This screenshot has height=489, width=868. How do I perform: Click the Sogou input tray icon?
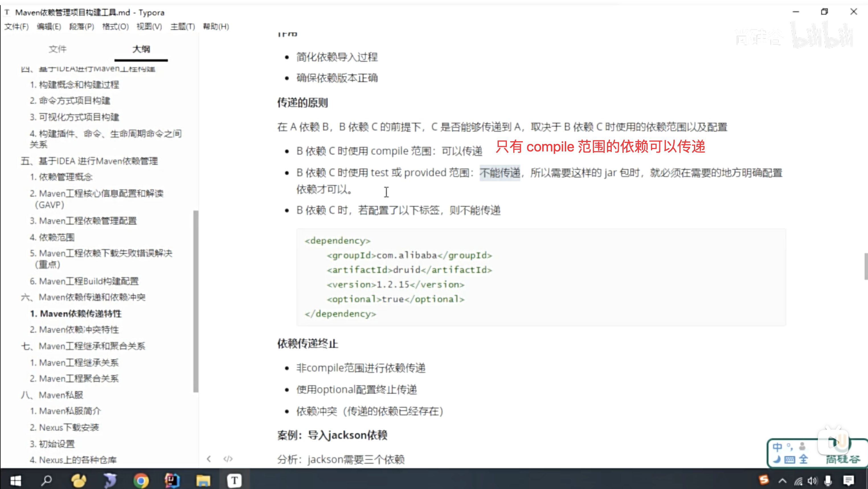pyautogui.click(x=764, y=480)
